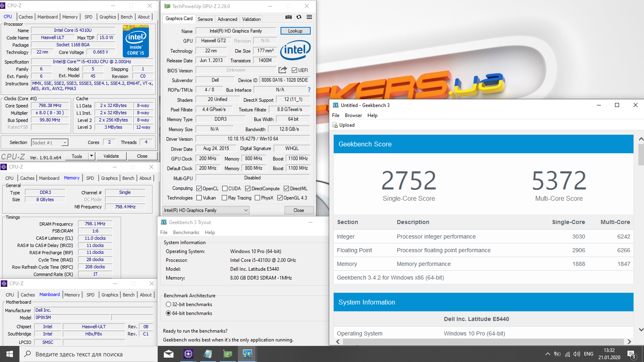Switch to Caches tab in top CPU-Z window

click(x=26, y=16)
